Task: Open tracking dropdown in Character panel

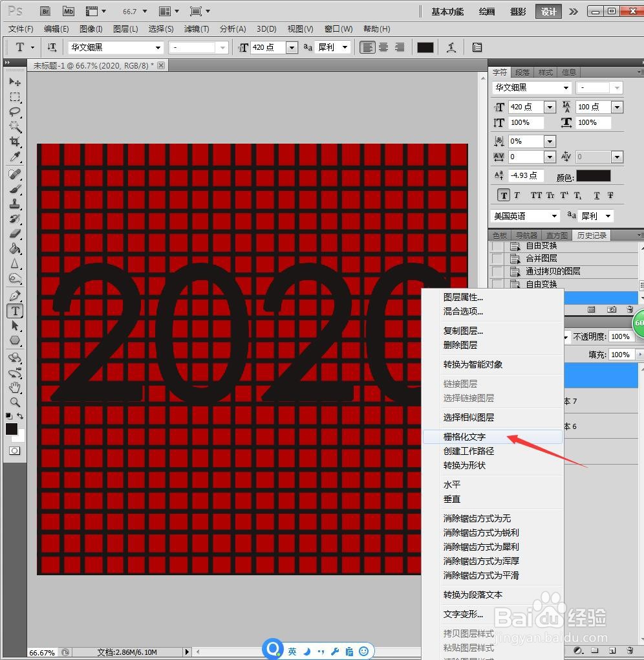Action: pyautogui.click(x=550, y=157)
